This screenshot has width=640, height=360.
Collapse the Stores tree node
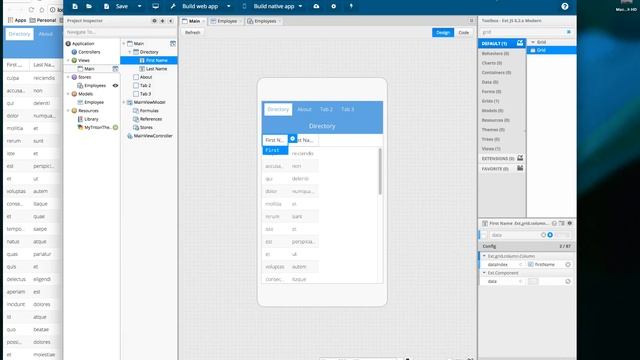pyautogui.click(x=68, y=77)
